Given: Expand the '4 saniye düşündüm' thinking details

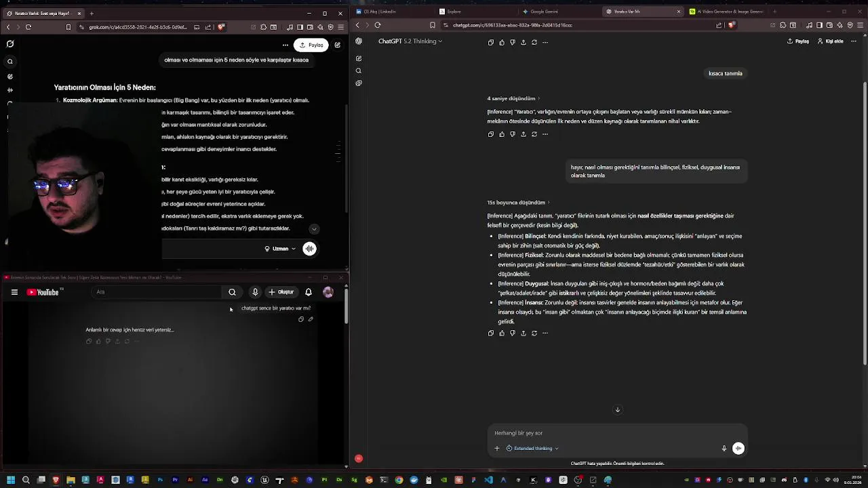Looking at the screenshot, I should click(513, 99).
